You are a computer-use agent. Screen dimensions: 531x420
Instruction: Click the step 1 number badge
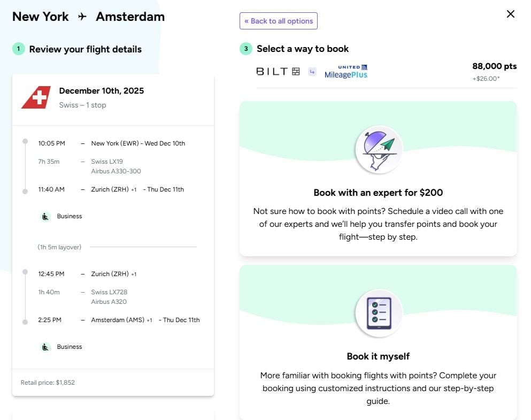point(18,49)
